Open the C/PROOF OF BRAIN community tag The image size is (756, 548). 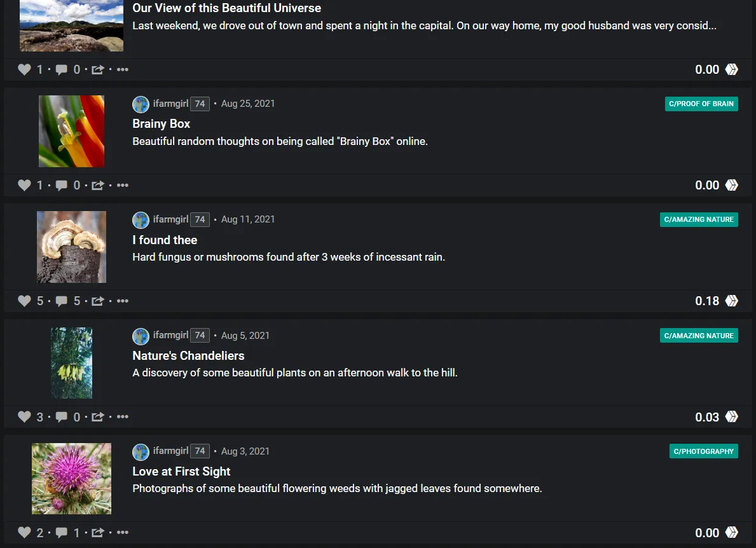point(701,104)
